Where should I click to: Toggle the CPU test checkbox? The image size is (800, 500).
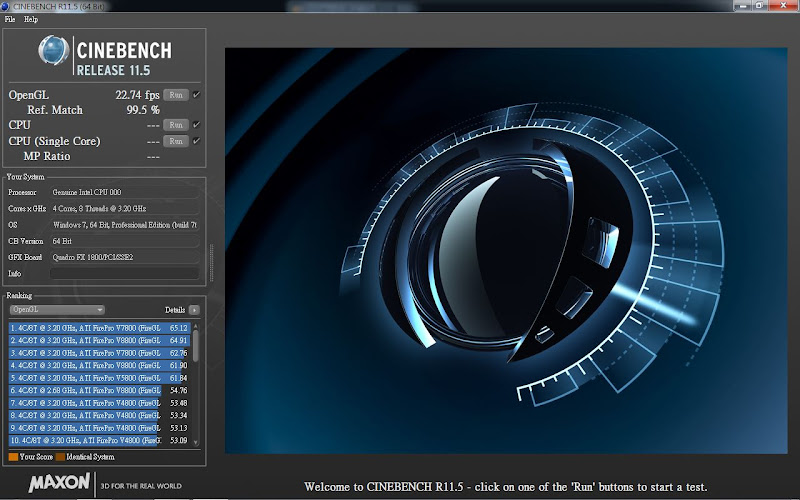coord(196,125)
